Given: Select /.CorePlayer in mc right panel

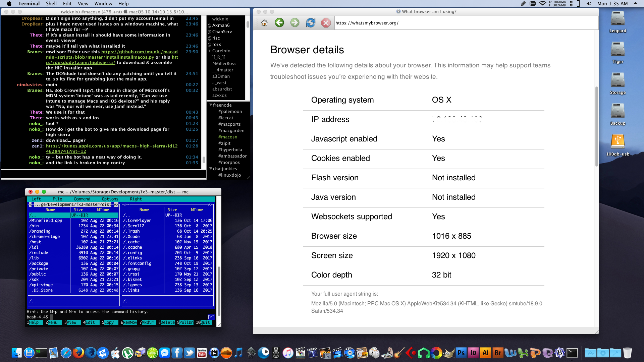Looking at the screenshot, I should (x=168, y=221).
